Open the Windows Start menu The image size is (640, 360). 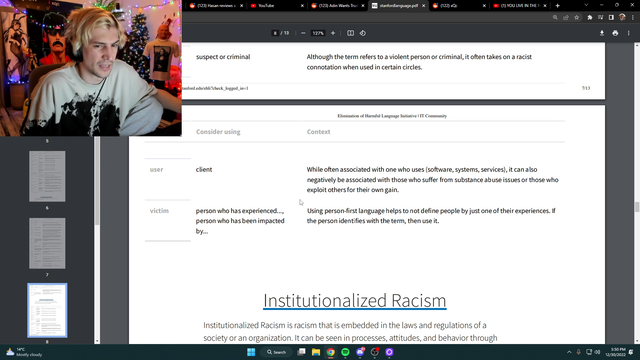point(251,352)
